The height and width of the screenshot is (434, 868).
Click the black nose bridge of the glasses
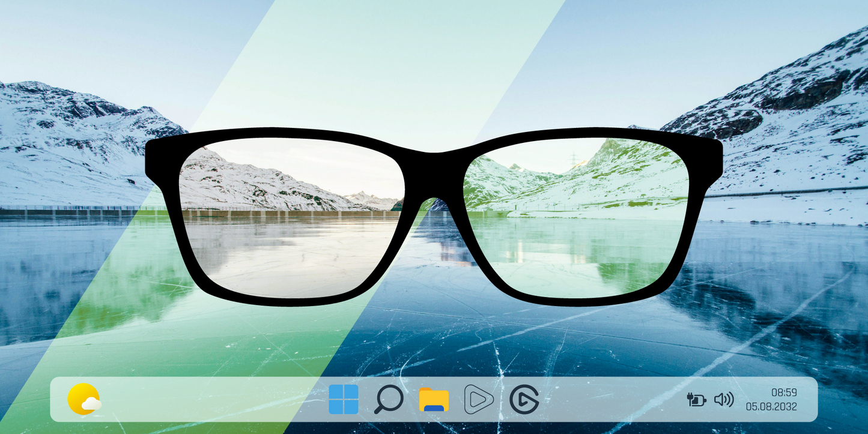[x=434, y=174]
